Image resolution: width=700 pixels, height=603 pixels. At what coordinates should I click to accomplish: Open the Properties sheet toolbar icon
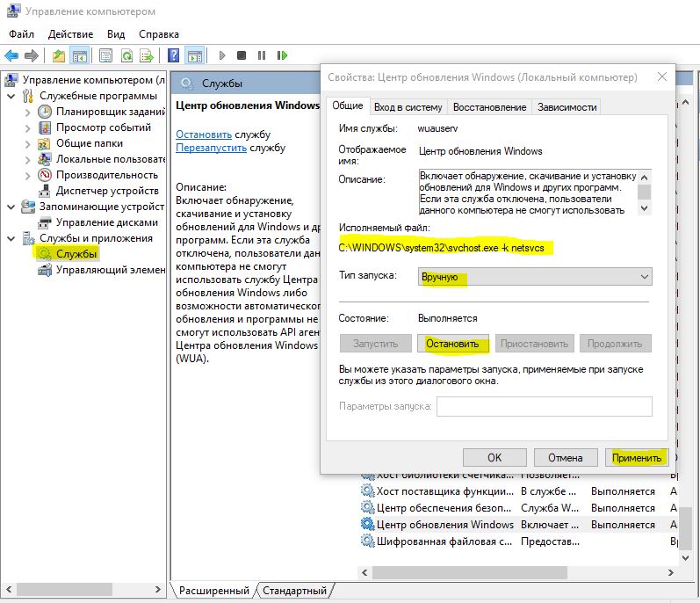tap(105, 56)
